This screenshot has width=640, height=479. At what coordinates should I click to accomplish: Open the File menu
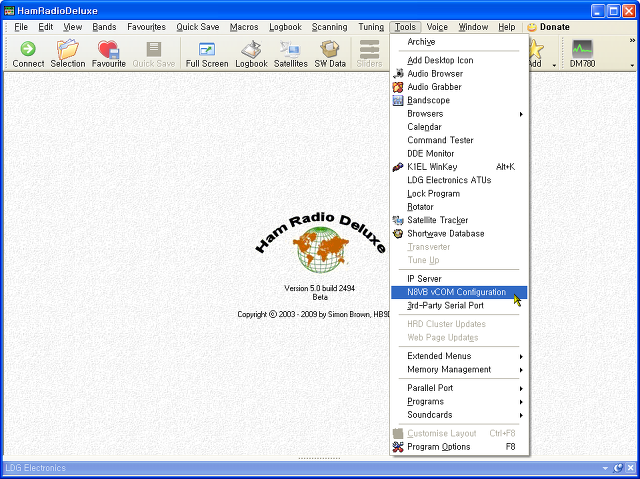tap(21, 27)
